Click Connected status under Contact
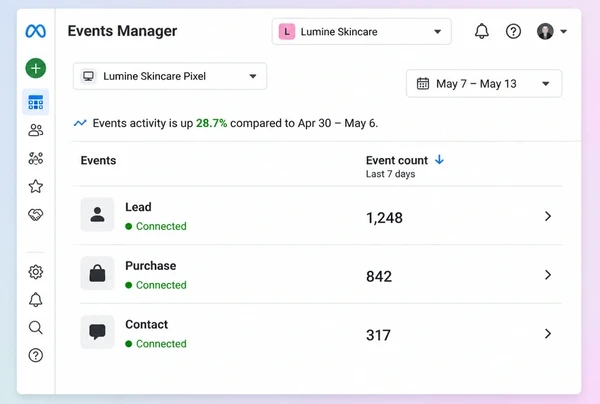Viewport: 600px width, 404px height. (156, 344)
